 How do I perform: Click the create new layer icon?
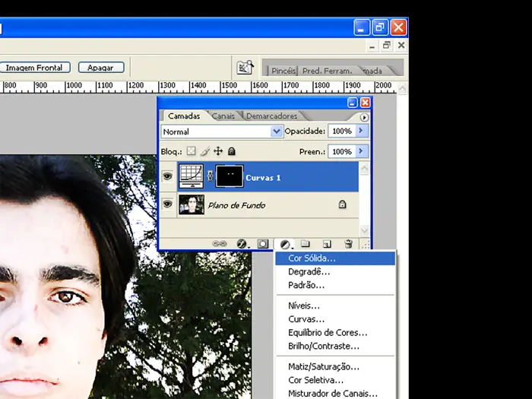(327, 244)
